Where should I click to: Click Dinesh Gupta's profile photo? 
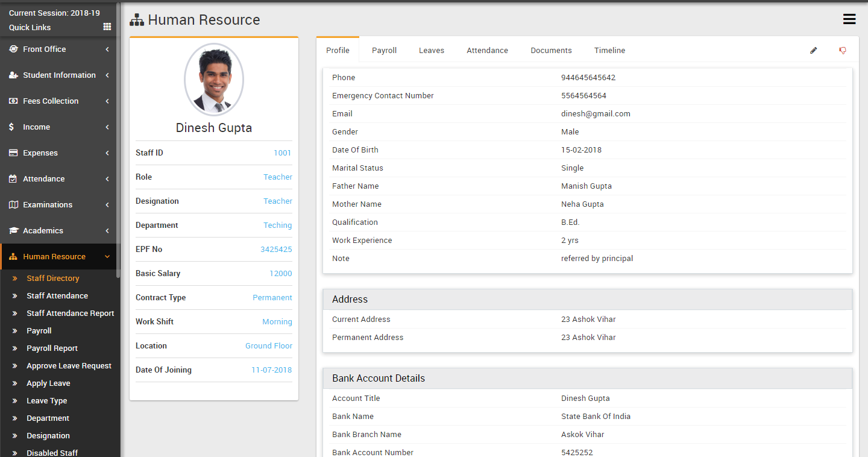coord(214,80)
